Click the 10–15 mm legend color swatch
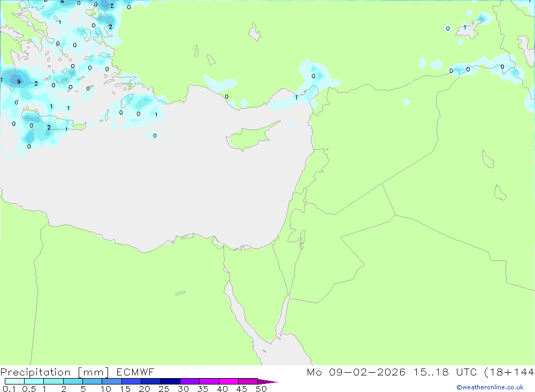The height and width of the screenshot is (392, 535). click(x=112, y=381)
